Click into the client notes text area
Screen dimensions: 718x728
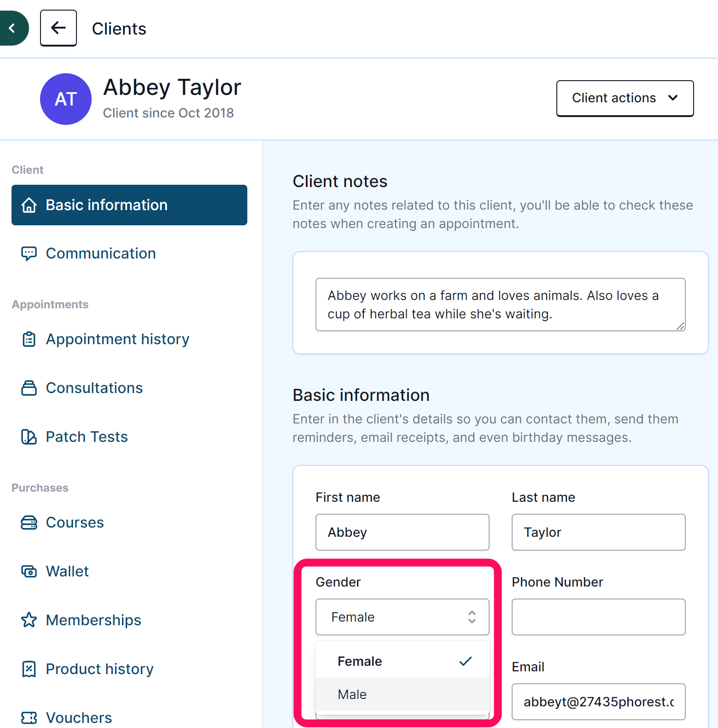[x=501, y=305]
